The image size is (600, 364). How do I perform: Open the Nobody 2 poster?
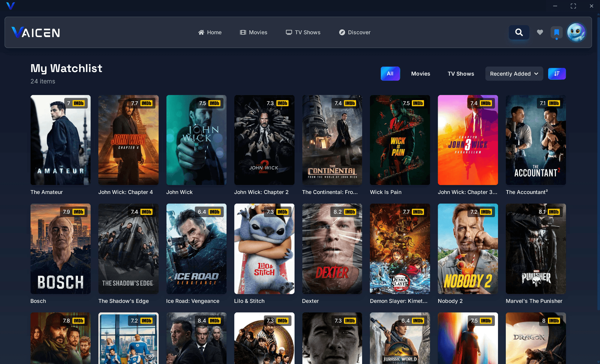[x=467, y=249]
